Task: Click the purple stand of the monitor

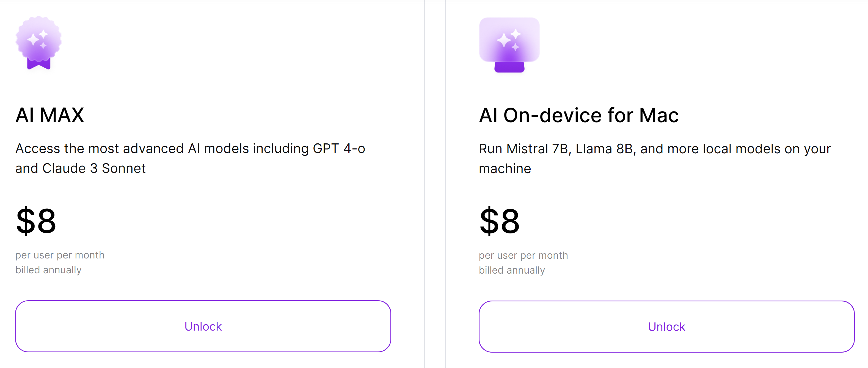Action: click(x=509, y=67)
